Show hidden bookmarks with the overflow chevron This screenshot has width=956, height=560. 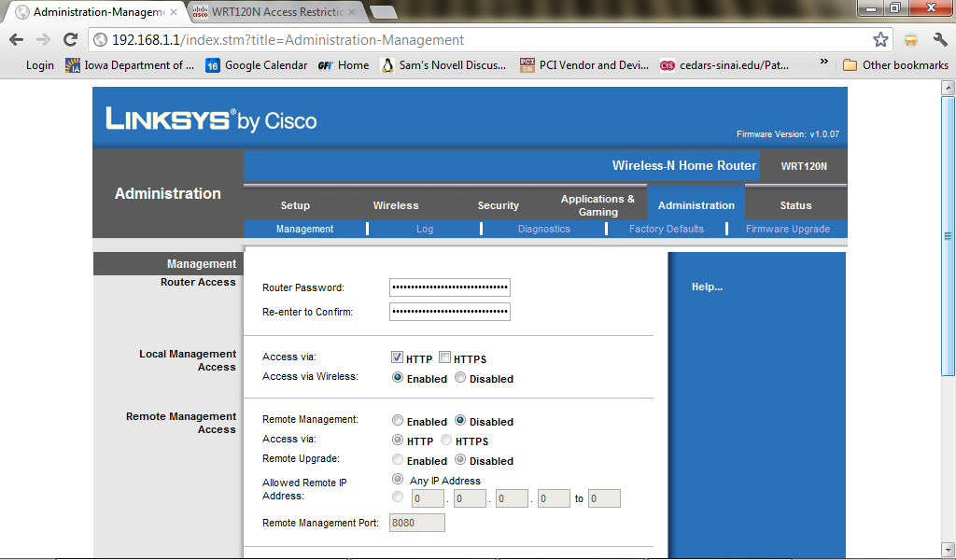(x=822, y=65)
